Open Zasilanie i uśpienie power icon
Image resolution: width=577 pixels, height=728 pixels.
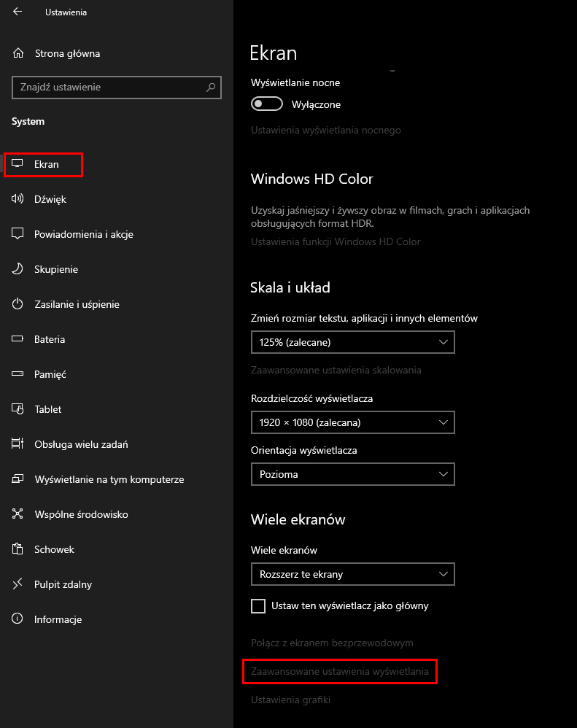[18, 304]
